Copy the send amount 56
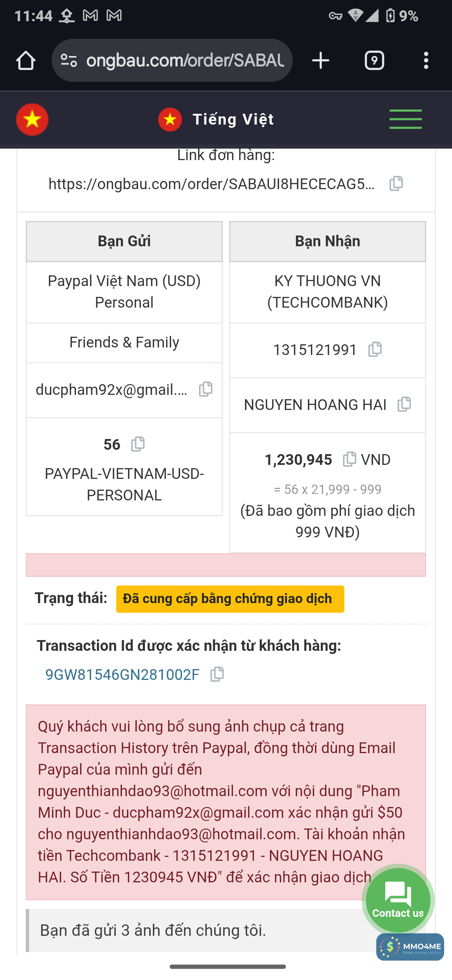The height and width of the screenshot is (980, 452). (138, 444)
